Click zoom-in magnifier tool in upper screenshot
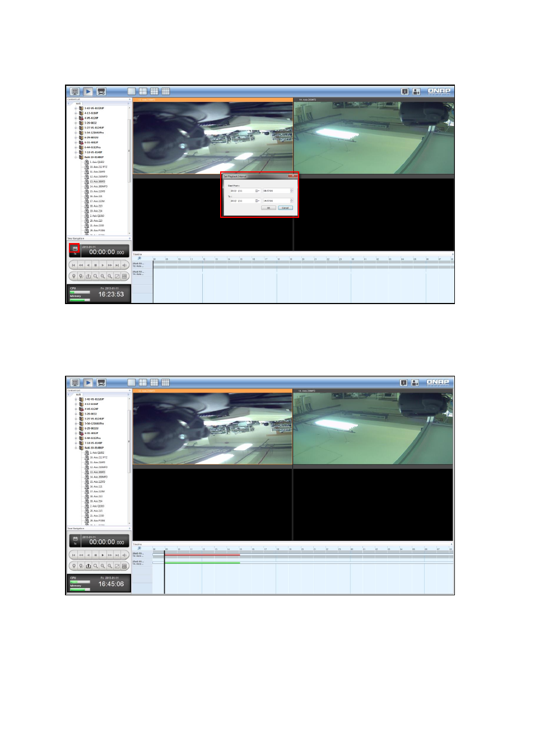The image size is (535, 756). [x=103, y=276]
